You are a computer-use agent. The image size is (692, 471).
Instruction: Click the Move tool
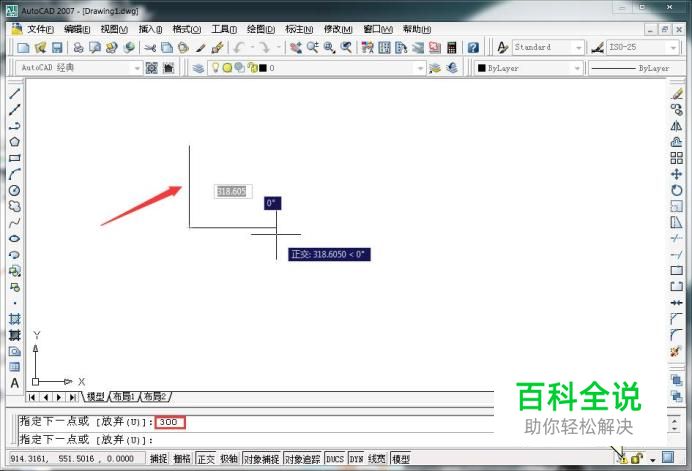(x=677, y=174)
